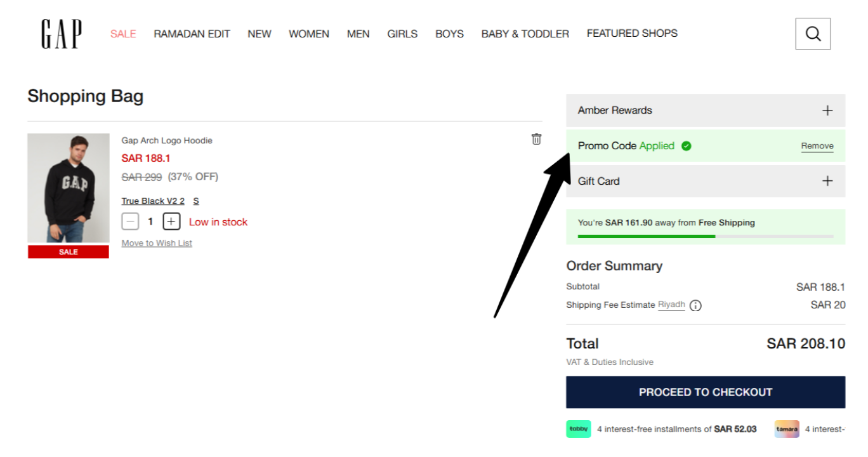Screen dimensions: 868x457
Task: Click VAT & Duties Inclusive note
Action: coord(610,362)
